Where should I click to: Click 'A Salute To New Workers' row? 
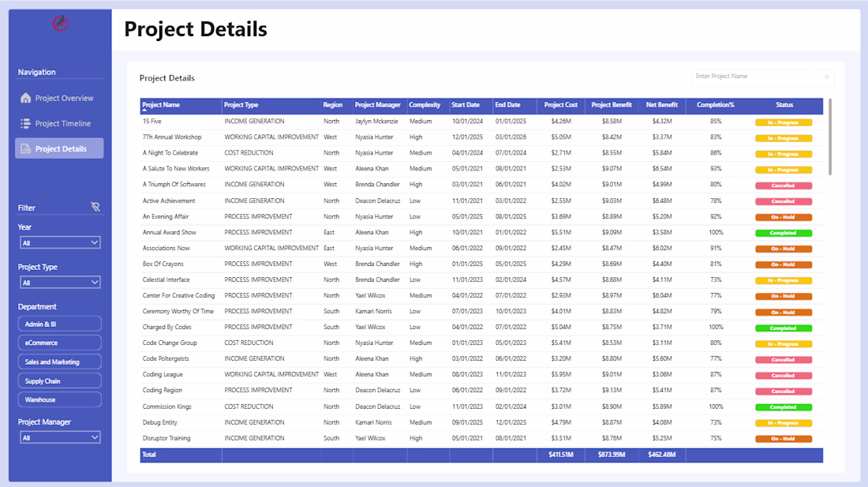pos(481,169)
